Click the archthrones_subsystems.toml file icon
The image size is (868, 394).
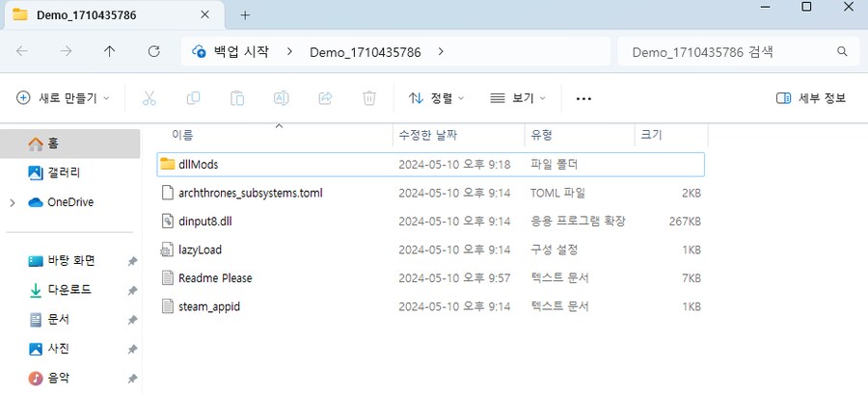167,193
